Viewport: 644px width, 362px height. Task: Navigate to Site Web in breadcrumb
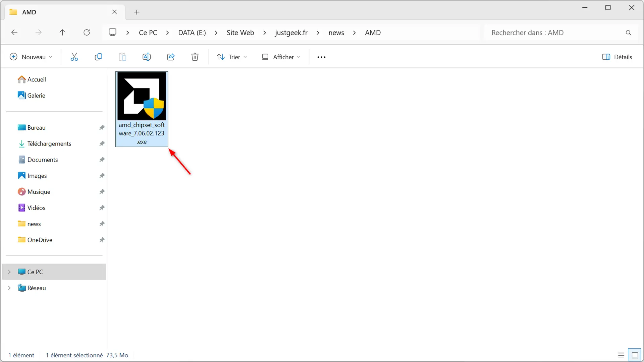pyautogui.click(x=240, y=33)
